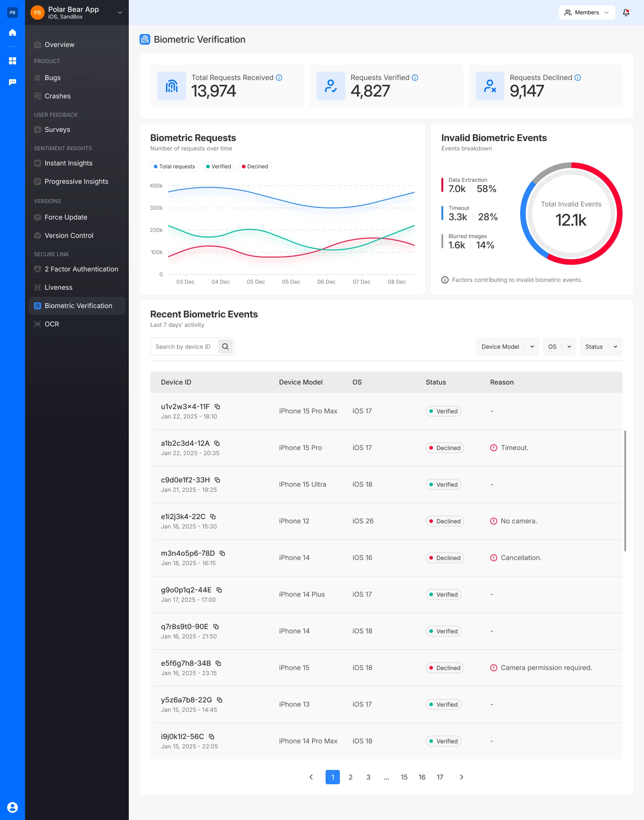
Task: Open the Device Model filter dropdown
Action: click(x=507, y=347)
